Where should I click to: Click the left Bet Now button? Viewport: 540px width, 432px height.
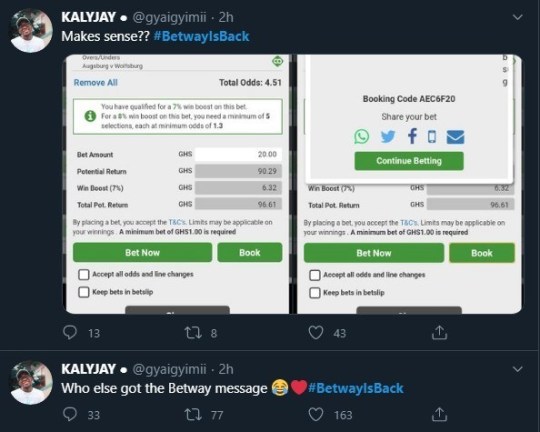143,253
